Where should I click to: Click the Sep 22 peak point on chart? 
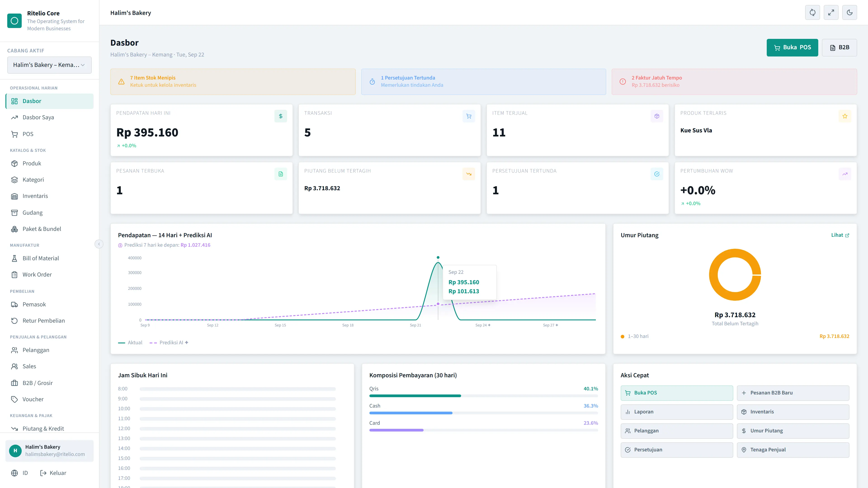point(438,258)
